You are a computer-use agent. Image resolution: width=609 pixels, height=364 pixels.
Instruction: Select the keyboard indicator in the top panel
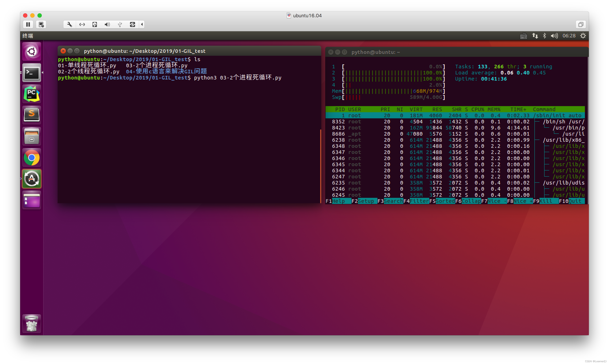[x=523, y=36]
